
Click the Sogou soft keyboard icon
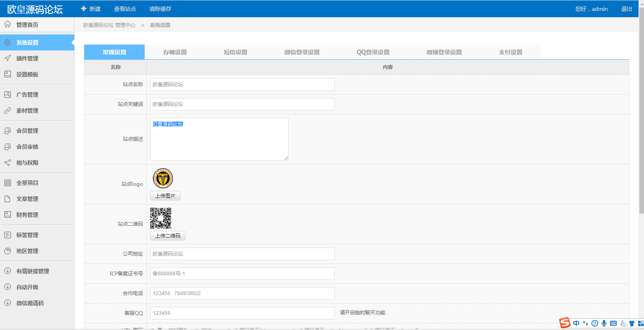click(x=613, y=323)
